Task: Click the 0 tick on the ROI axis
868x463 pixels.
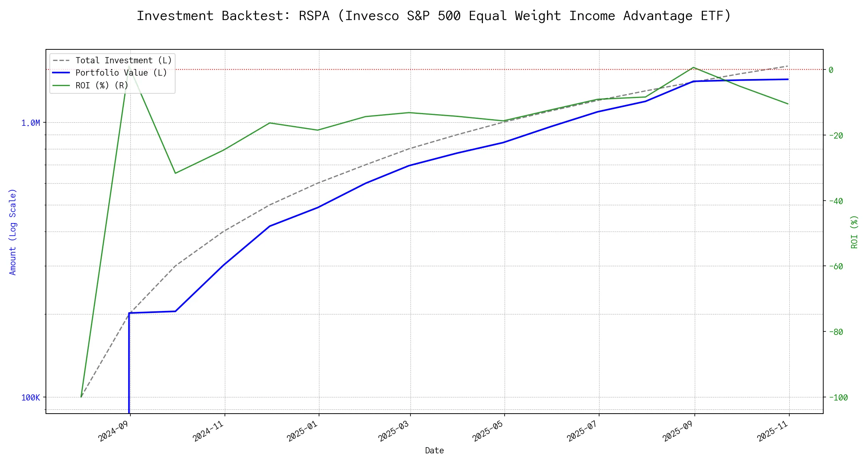Action: [831, 70]
